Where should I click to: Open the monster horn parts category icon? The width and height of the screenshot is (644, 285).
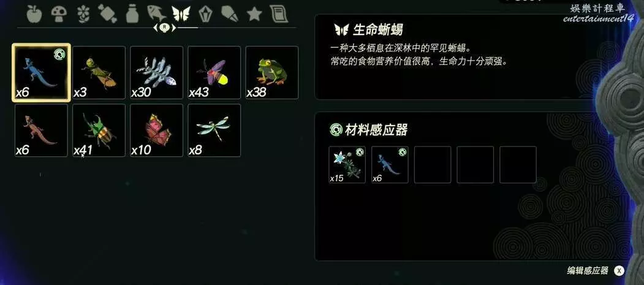[x=230, y=14]
